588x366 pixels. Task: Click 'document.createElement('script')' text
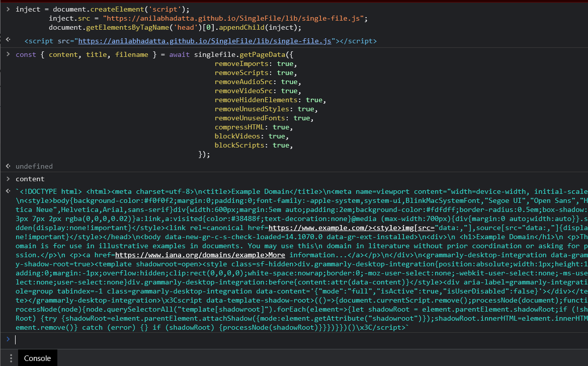coord(119,10)
